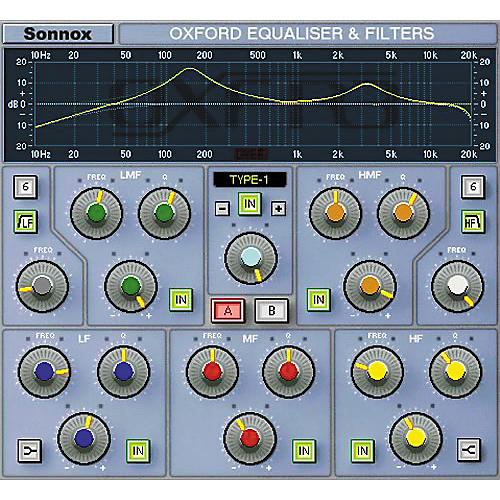Image resolution: width=500 pixels, height=500 pixels.
Task: Click the Sonnox logo button
Action: (x=58, y=34)
